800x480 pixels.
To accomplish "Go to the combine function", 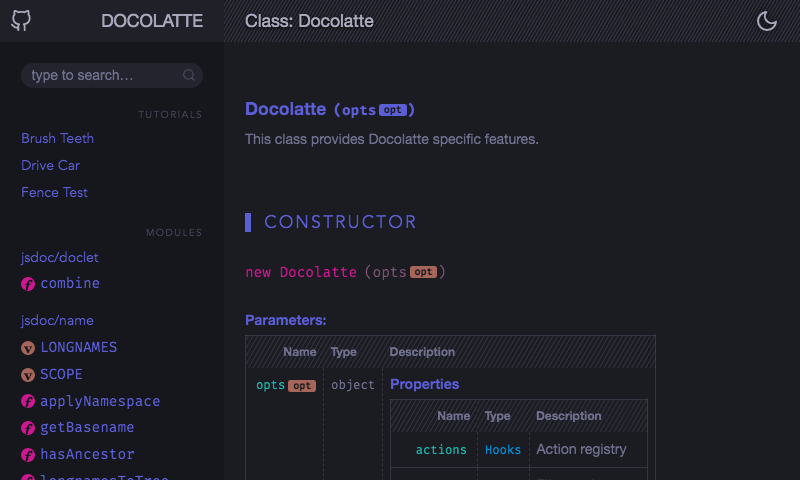I will coord(70,283).
